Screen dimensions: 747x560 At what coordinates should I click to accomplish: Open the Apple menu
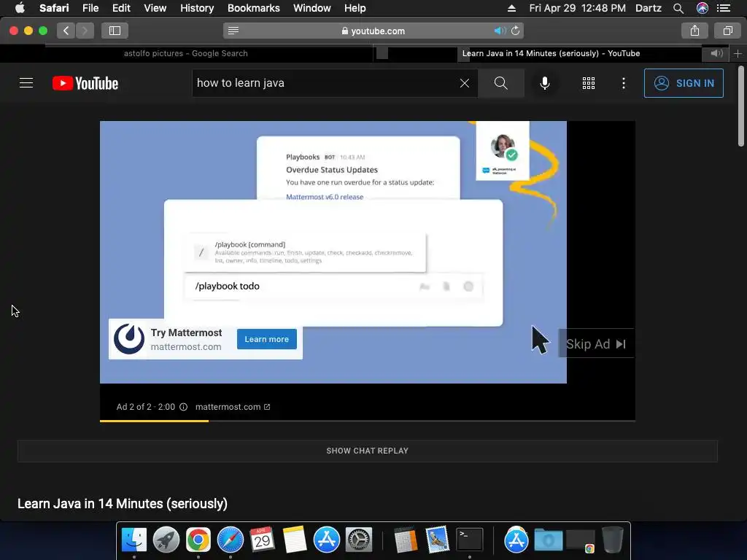pos(20,8)
